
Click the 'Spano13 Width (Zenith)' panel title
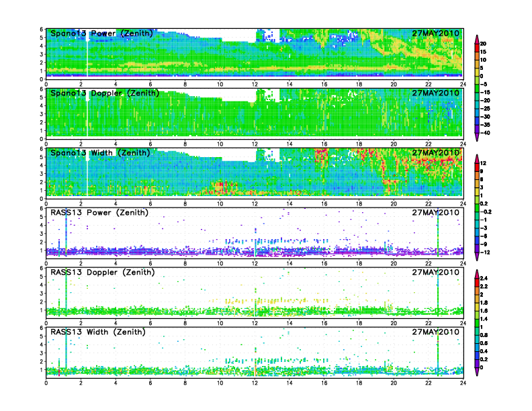(100, 152)
